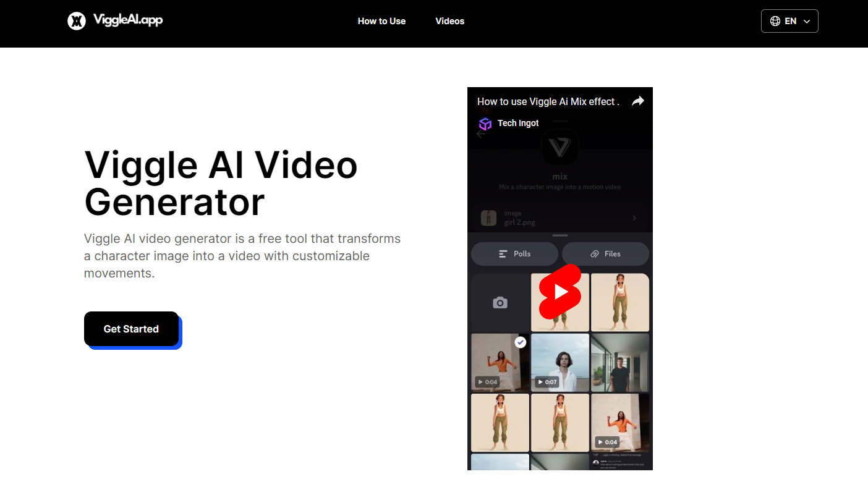
Task: Click the Files button
Action: 605,253
